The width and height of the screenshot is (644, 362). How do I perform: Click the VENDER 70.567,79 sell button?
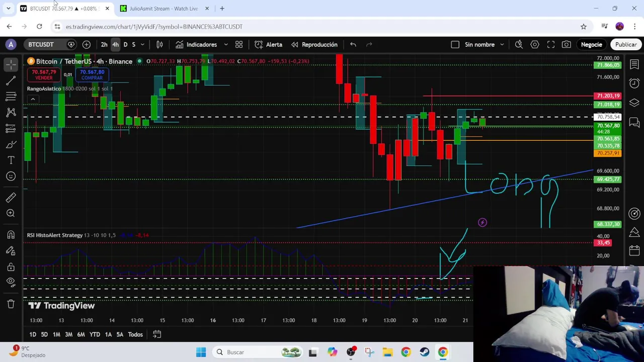(44, 74)
